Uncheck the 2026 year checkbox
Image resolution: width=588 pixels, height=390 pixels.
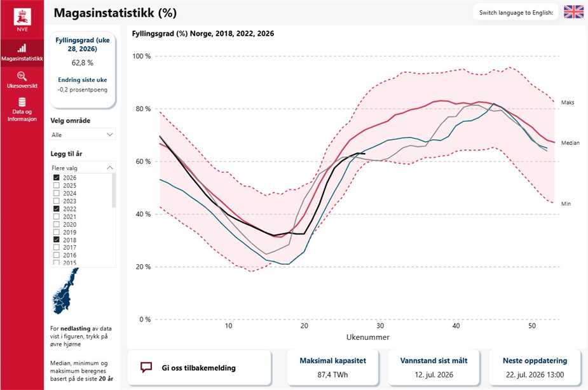[56, 178]
